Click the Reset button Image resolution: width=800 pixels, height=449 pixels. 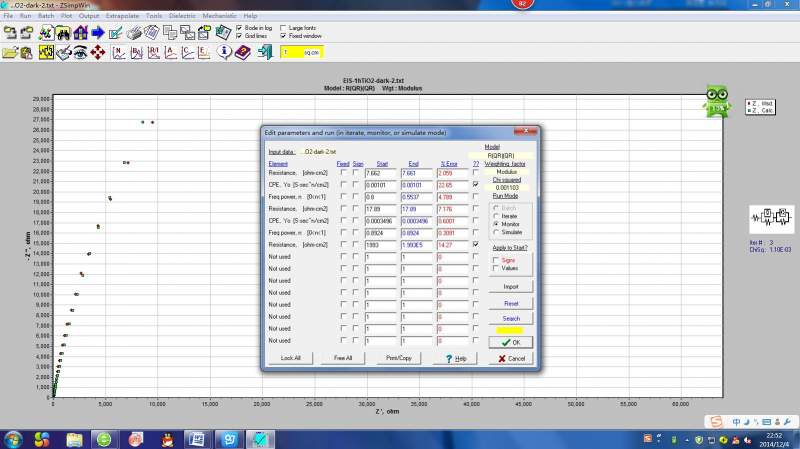[x=511, y=304]
